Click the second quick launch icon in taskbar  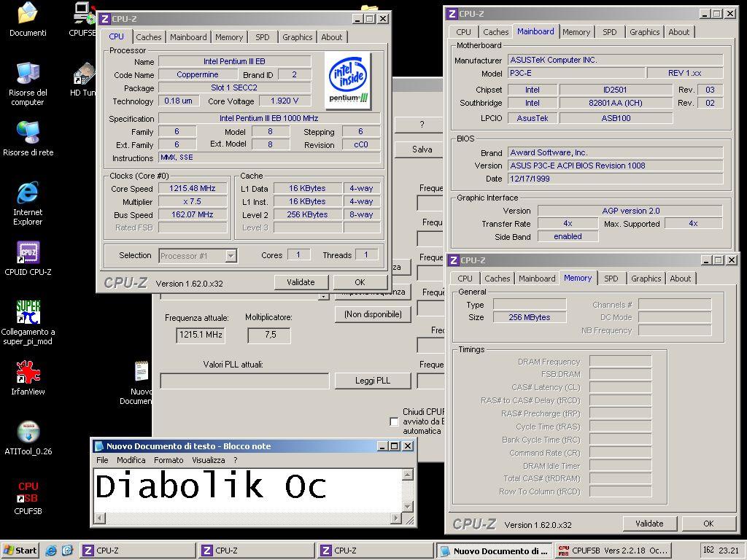click(x=67, y=551)
